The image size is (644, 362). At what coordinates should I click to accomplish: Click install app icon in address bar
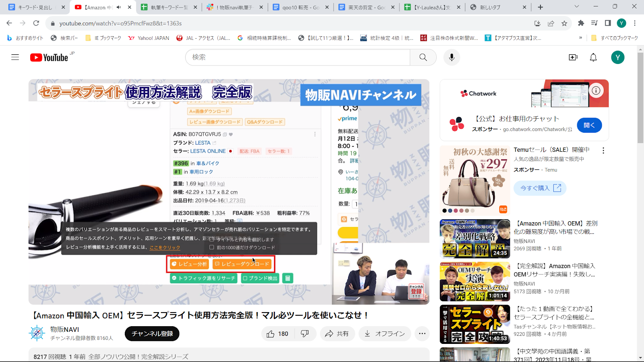tap(537, 23)
